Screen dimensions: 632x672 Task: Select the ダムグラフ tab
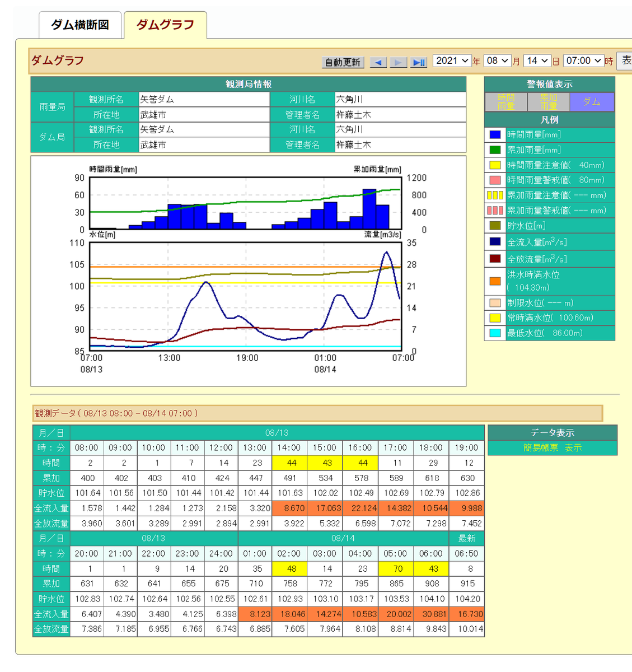(x=165, y=25)
